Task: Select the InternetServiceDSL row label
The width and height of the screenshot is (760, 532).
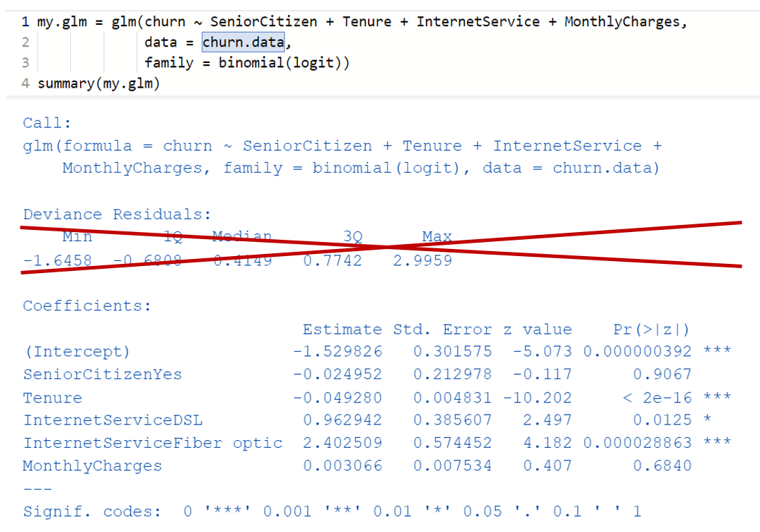Action: pos(113,420)
